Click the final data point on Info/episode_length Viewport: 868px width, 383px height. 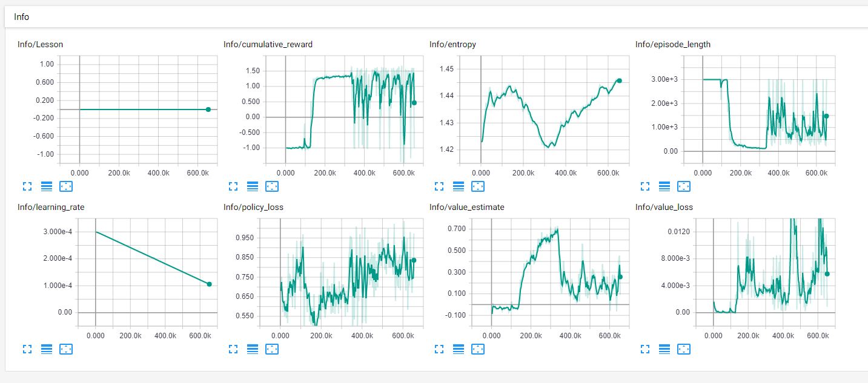(826, 116)
